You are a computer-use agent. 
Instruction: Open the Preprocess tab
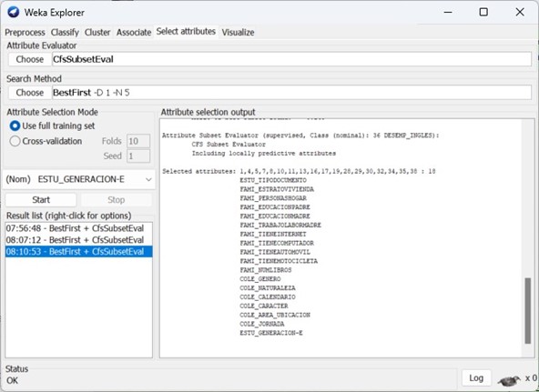tap(25, 32)
